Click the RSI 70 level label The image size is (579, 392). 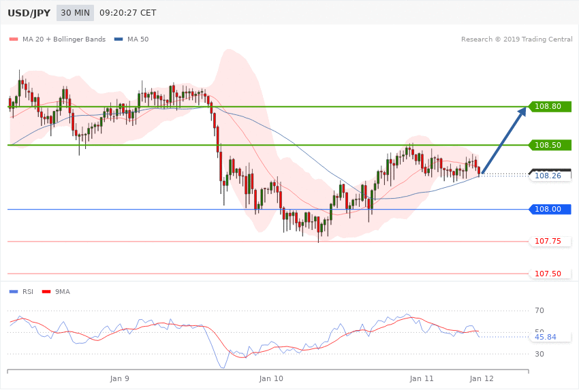click(x=539, y=310)
